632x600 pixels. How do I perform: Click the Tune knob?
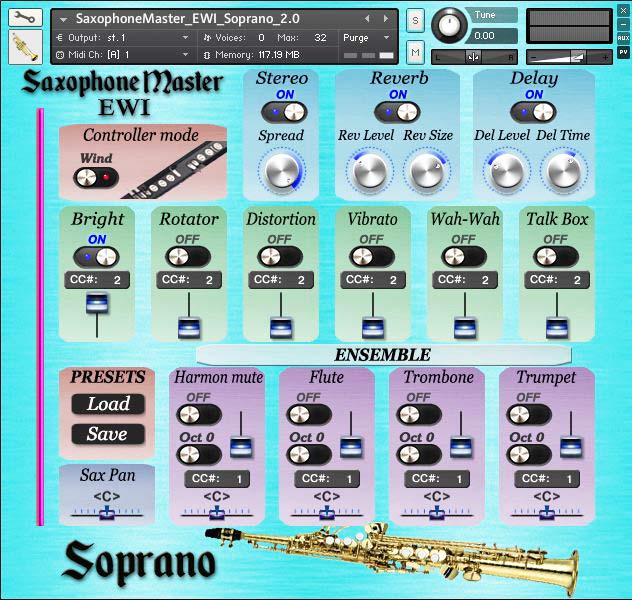(x=449, y=25)
